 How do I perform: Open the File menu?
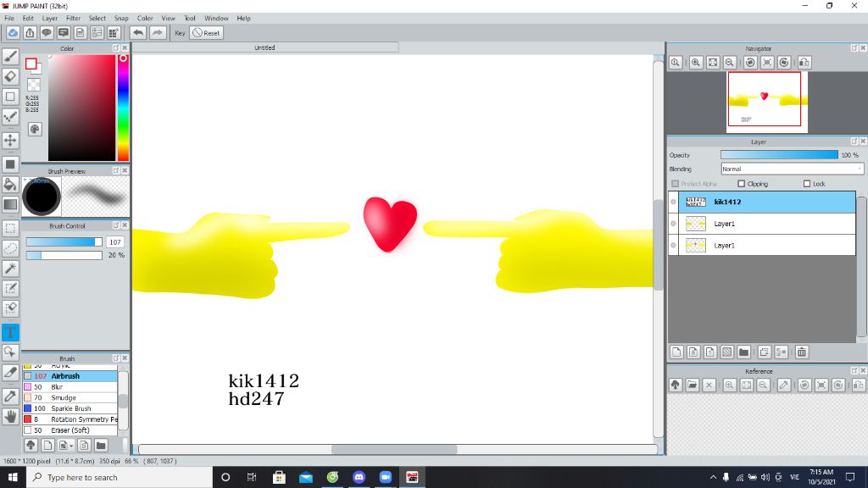(x=9, y=19)
